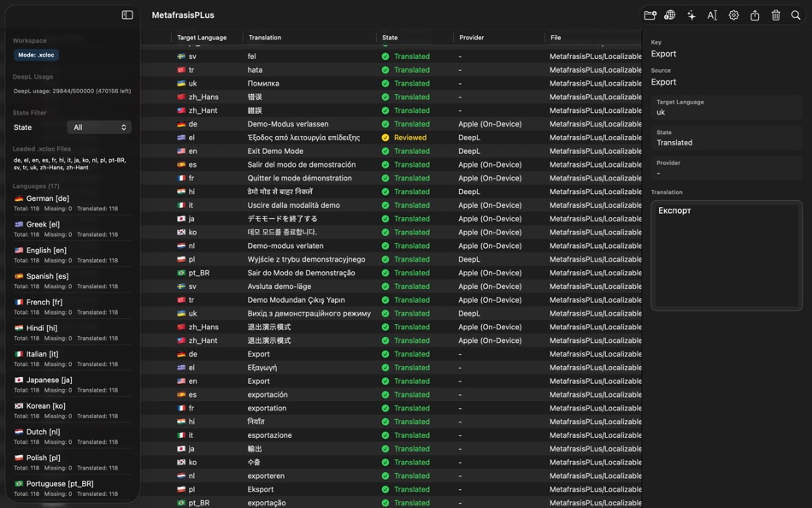Sort by Provider column header
The image size is (812, 508).
471,38
